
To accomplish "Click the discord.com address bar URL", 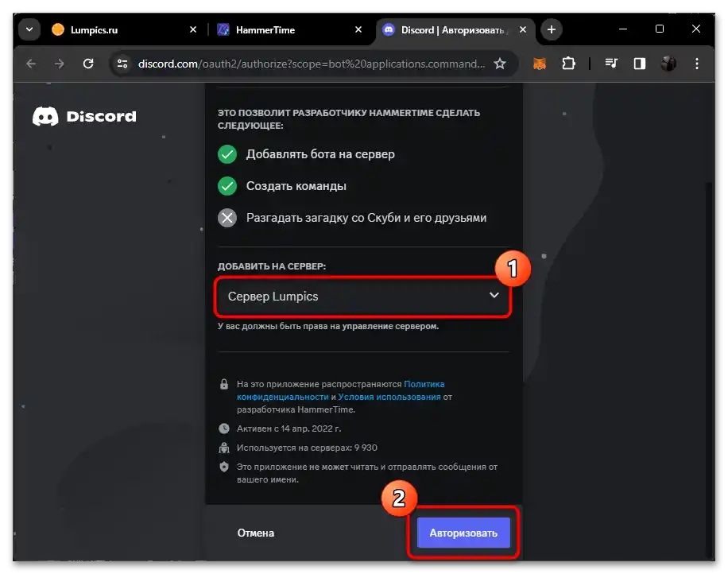I will (311, 64).
